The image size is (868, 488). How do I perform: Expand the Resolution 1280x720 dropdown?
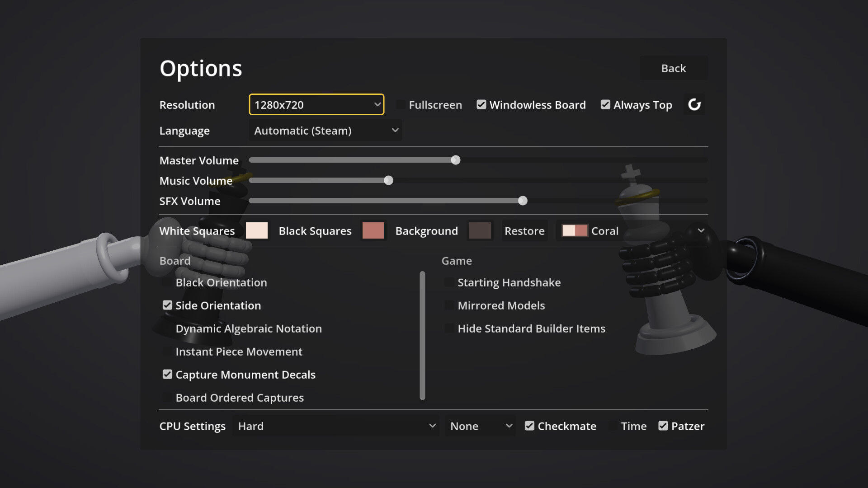316,105
